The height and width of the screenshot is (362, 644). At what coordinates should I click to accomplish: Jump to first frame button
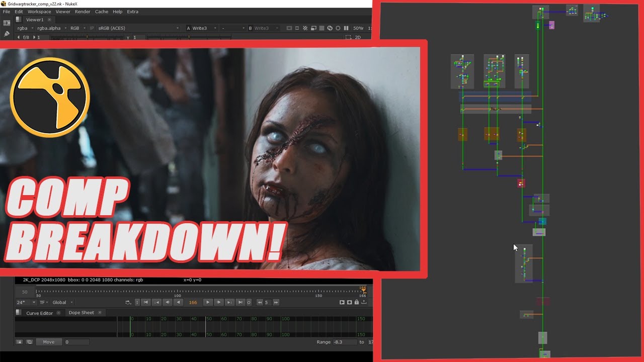click(146, 302)
